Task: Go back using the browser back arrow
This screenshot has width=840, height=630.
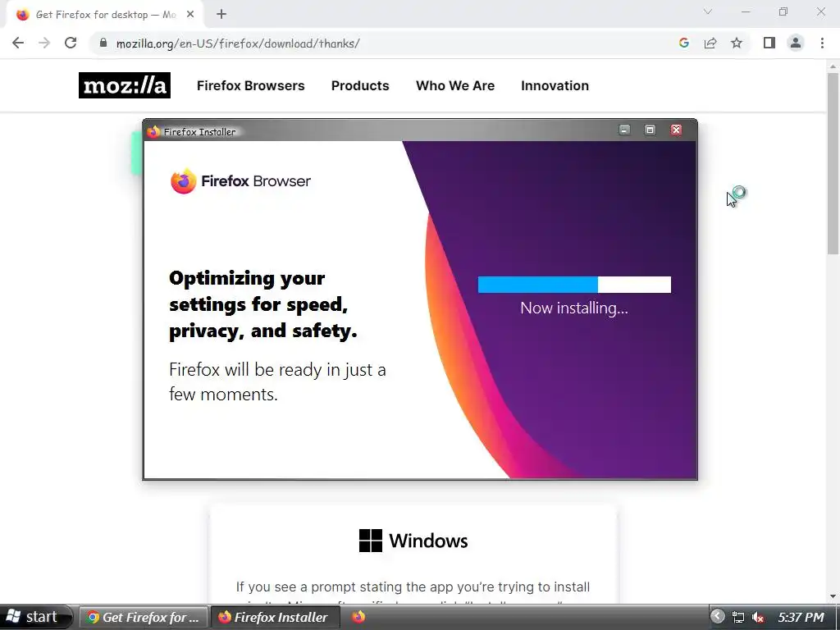Action: point(18,43)
